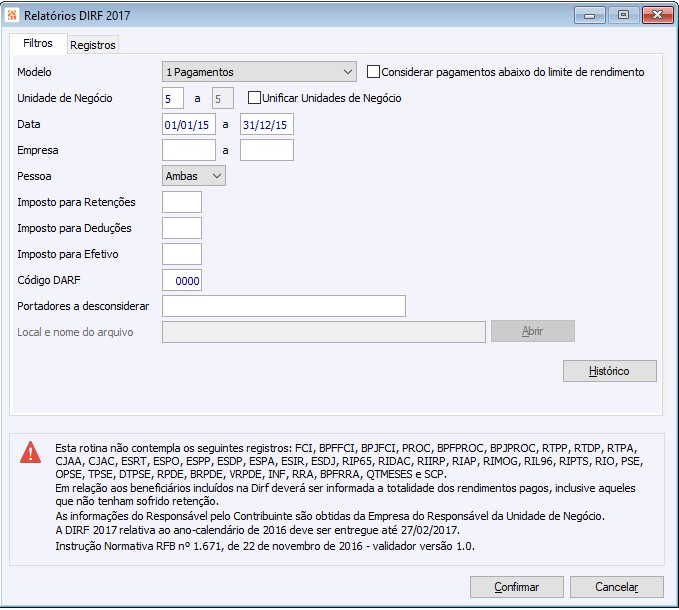
Task: Click the Código DARF label
Action: [x=49, y=280]
